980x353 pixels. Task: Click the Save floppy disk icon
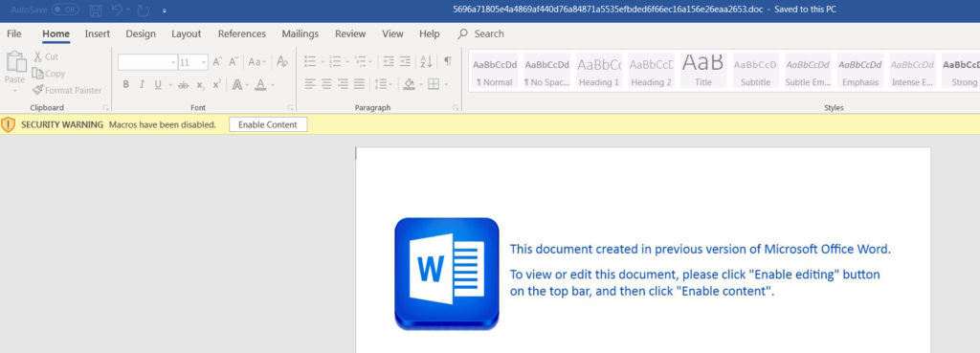click(x=96, y=10)
